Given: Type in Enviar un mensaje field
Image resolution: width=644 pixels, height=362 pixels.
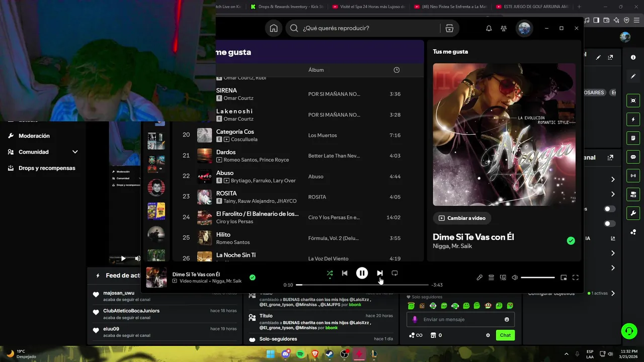Looking at the screenshot, I should pos(460,319).
